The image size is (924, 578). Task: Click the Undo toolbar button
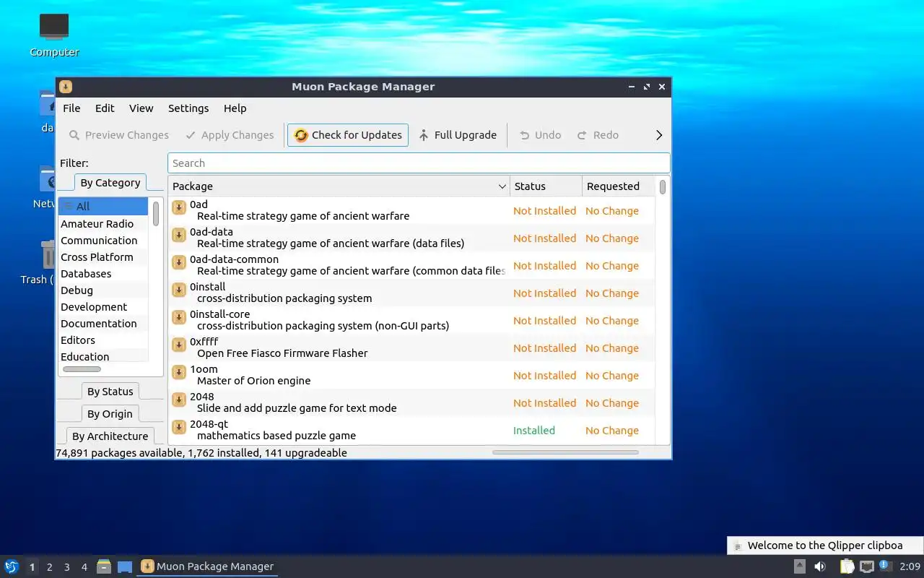tap(540, 135)
